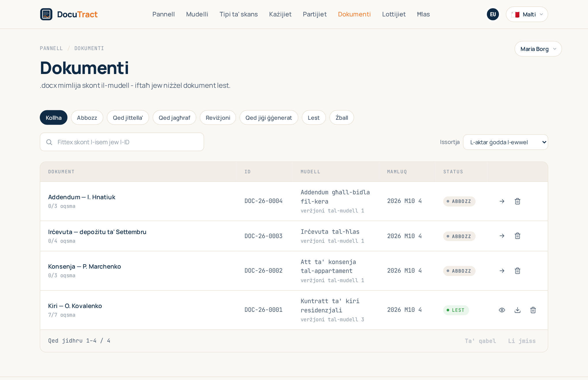The width and height of the screenshot is (588, 380).
Task: Select the Qed jagħraf filter chip
Action: [x=174, y=118]
